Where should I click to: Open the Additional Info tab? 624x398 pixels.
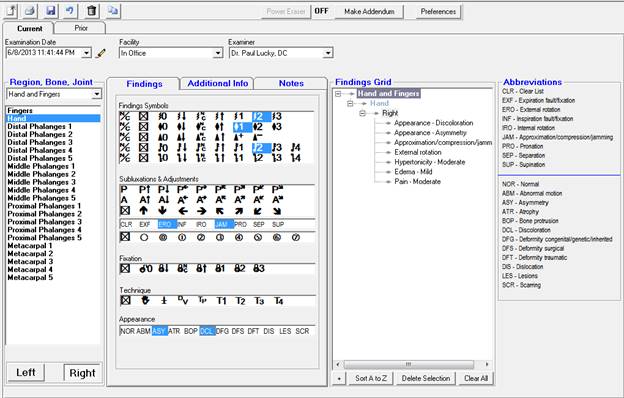click(218, 84)
